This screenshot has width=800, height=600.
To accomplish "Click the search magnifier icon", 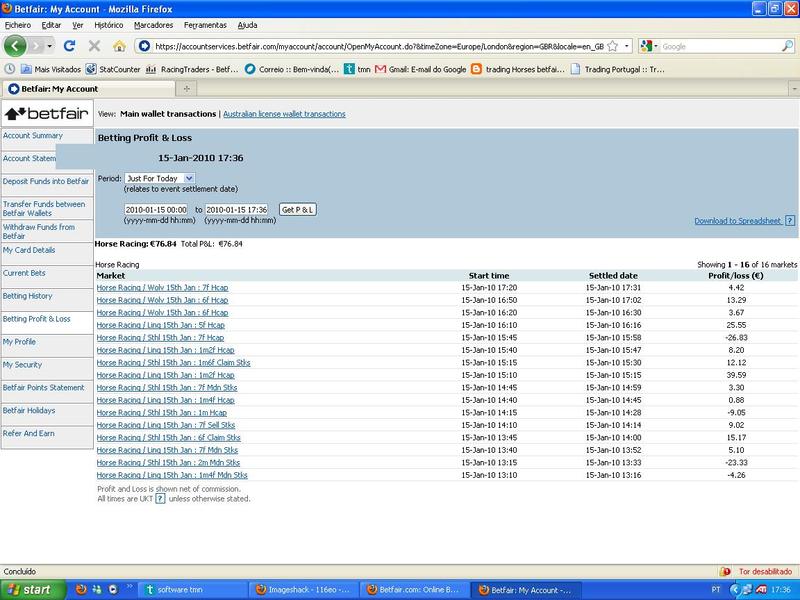I will (x=787, y=46).
